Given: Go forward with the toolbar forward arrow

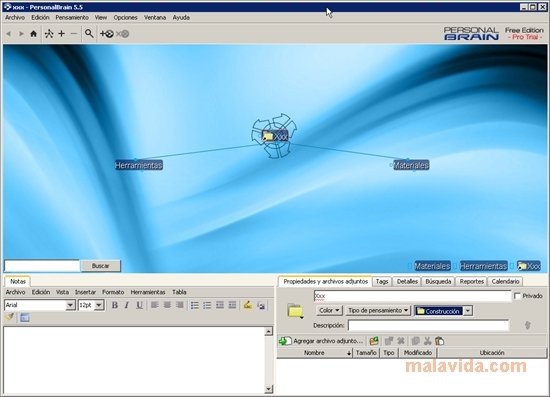Looking at the screenshot, I should coord(21,34).
